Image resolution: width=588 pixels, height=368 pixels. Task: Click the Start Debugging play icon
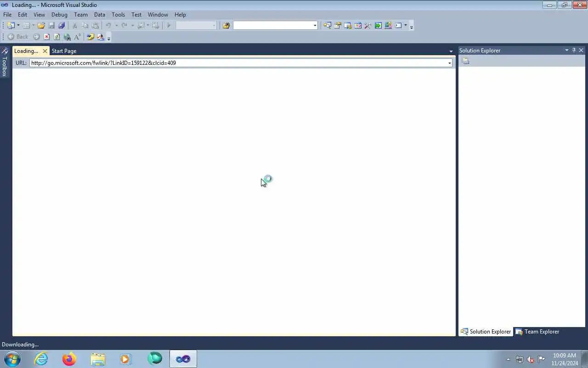(x=169, y=26)
